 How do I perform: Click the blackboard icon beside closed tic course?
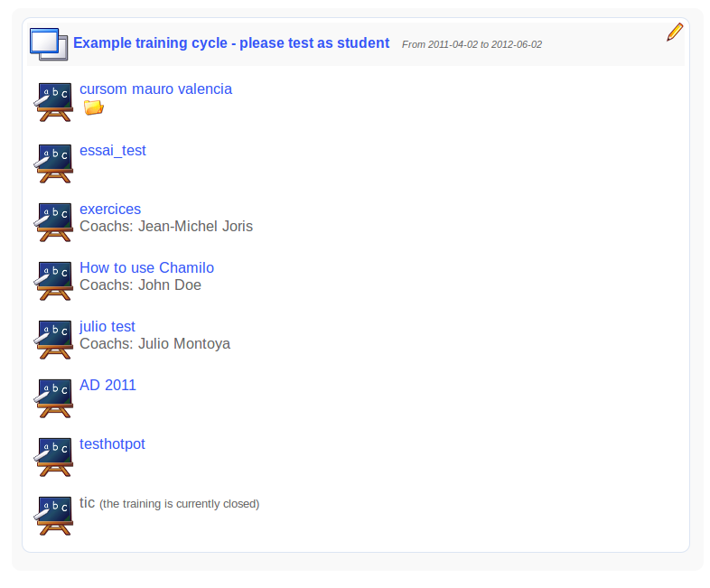coord(54,515)
